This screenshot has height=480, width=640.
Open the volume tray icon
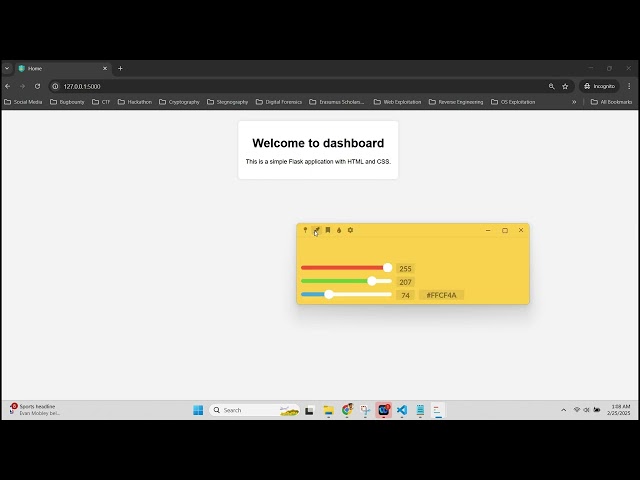coord(587,410)
